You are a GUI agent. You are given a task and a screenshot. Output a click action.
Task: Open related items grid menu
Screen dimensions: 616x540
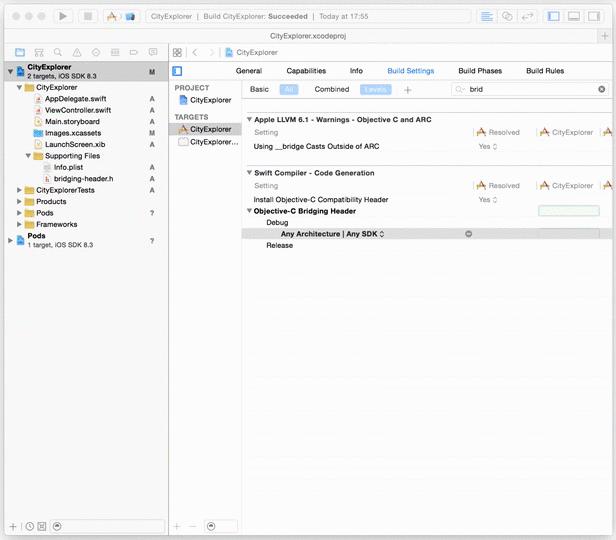(177, 52)
